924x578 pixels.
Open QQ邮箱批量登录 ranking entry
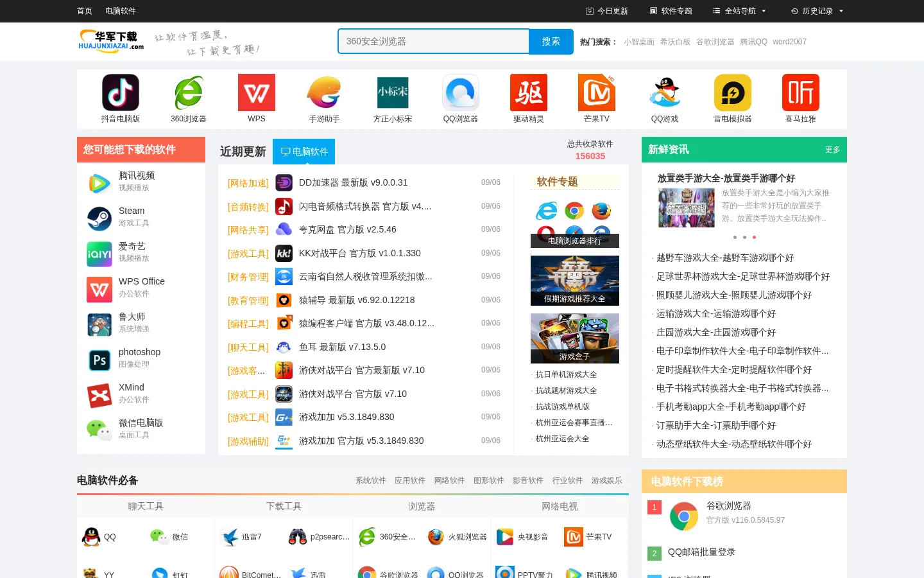[x=701, y=552]
